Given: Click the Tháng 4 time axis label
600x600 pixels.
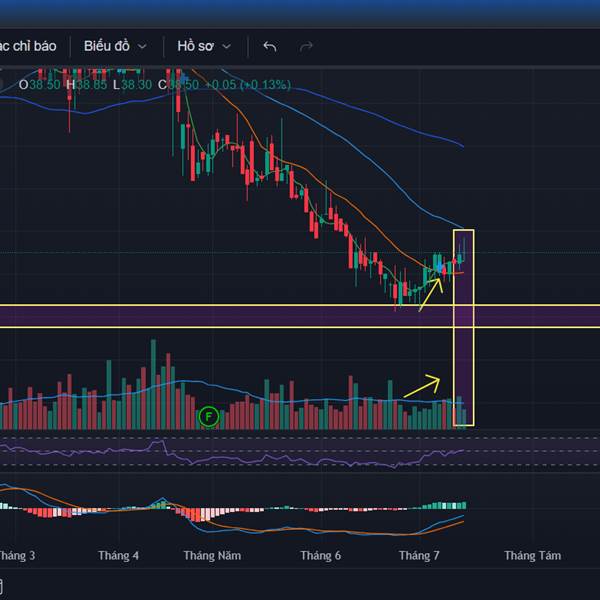Looking at the screenshot, I should point(118,555).
